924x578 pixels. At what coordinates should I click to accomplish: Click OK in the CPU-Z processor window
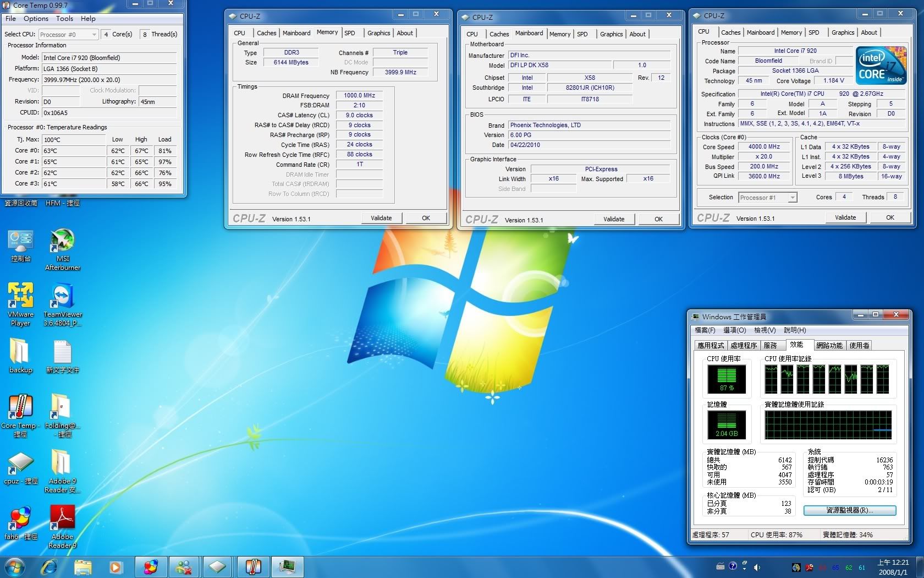(x=890, y=217)
